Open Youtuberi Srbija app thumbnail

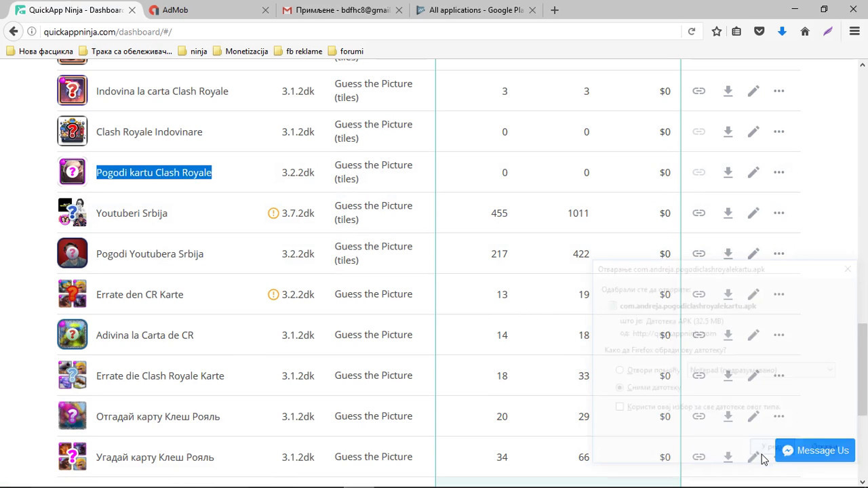(x=73, y=212)
